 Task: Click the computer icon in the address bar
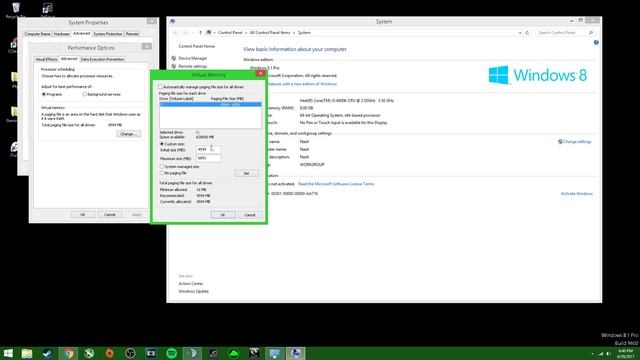pyautogui.click(x=209, y=33)
